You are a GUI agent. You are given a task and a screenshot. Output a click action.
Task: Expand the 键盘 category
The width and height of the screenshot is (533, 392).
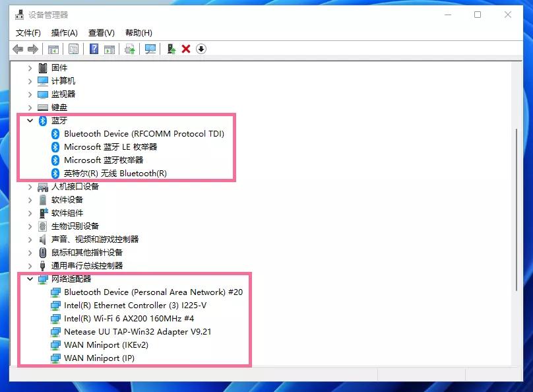(x=30, y=108)
